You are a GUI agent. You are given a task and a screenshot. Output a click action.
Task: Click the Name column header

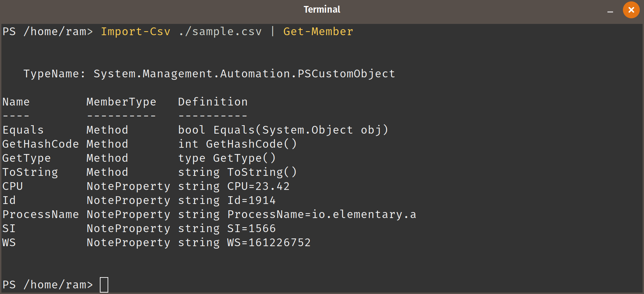pyautogui.click(x=16, y=102)
